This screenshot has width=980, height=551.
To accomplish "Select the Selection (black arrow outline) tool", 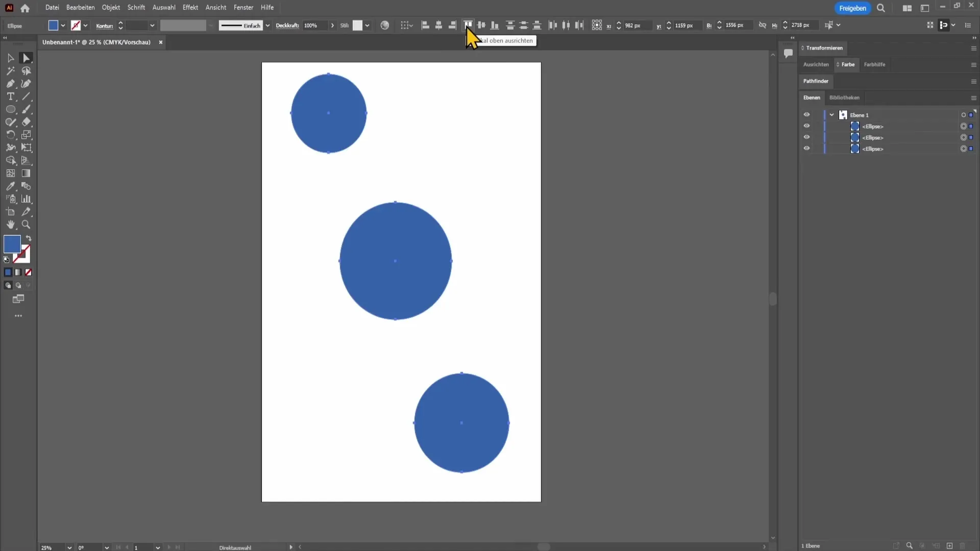I will click(x=10, y=58).
